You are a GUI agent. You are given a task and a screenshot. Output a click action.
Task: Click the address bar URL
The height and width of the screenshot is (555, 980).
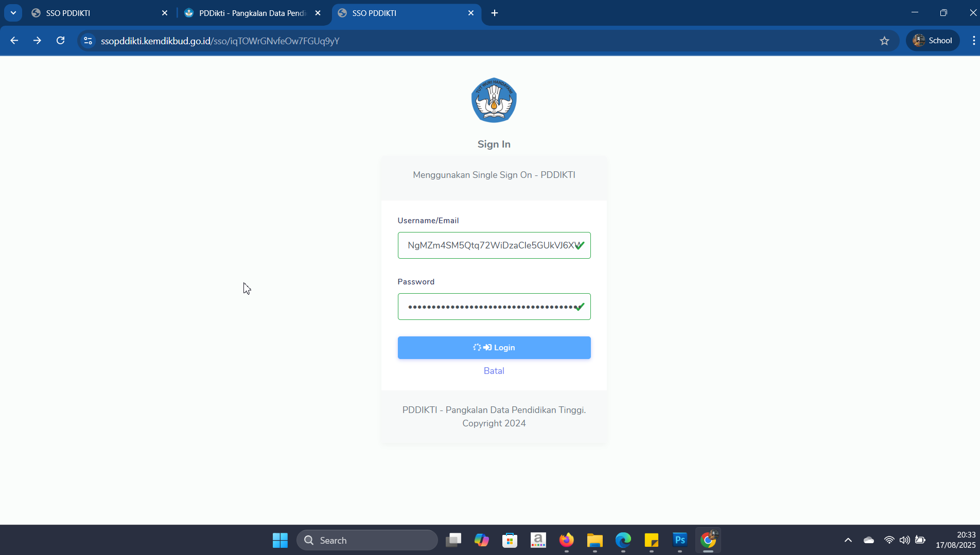coord(220,41)
